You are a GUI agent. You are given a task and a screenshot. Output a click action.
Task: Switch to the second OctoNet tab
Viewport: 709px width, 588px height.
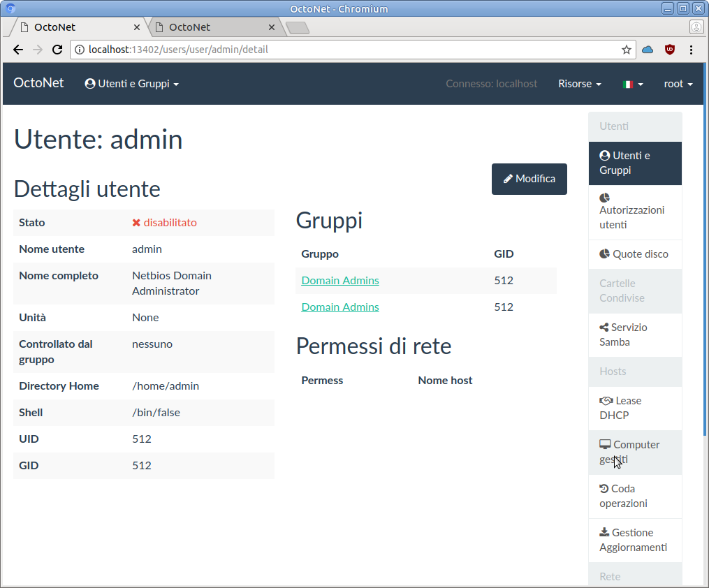click(x=214, y=27)
